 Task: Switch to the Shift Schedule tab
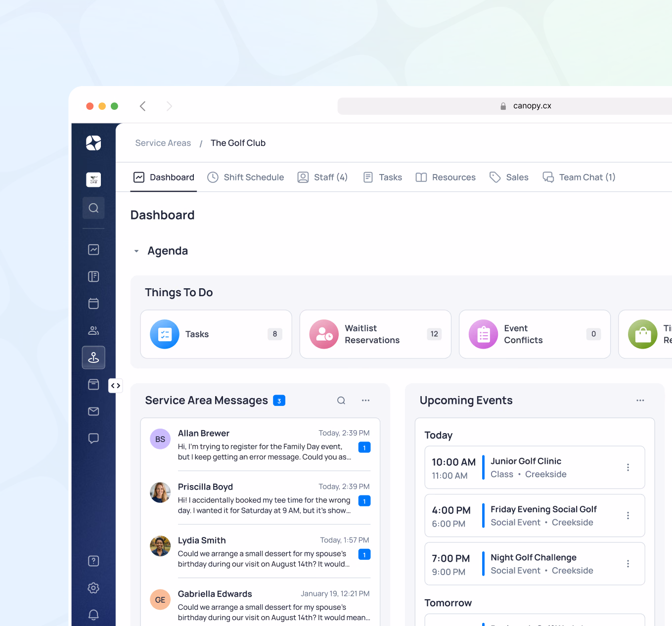tap(246, 178)
